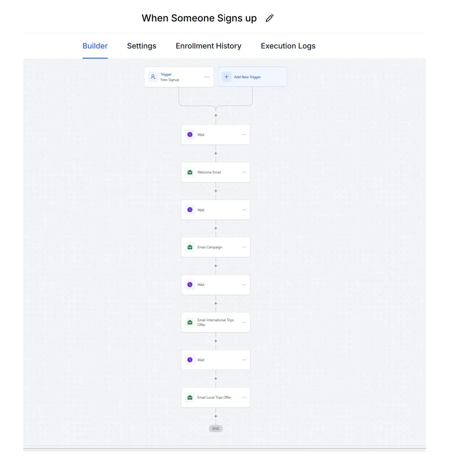This screenshot has height=476, width=456.
Task: Click the Welcome Email envelope icon
Action: [190, 172]
